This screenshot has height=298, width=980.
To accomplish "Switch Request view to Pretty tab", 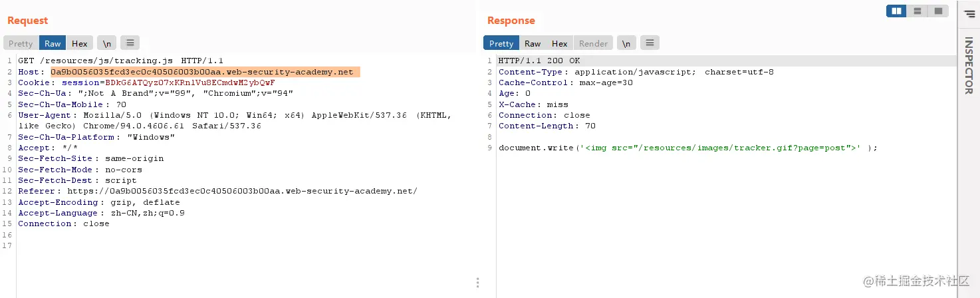I will [x=21, y=43].
